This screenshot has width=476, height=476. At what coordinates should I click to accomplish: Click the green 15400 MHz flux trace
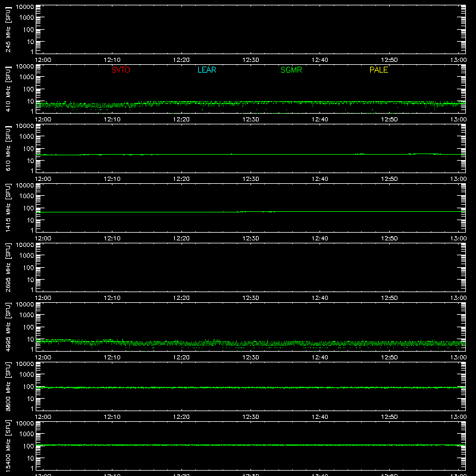pos(250,445)
